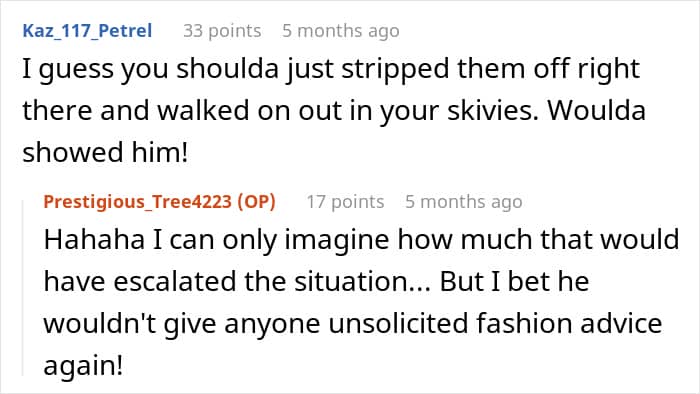Screen dimensions: 700x394
Task: Collapse reply thread via vertical gray line
Action: [x=23, y=288]
